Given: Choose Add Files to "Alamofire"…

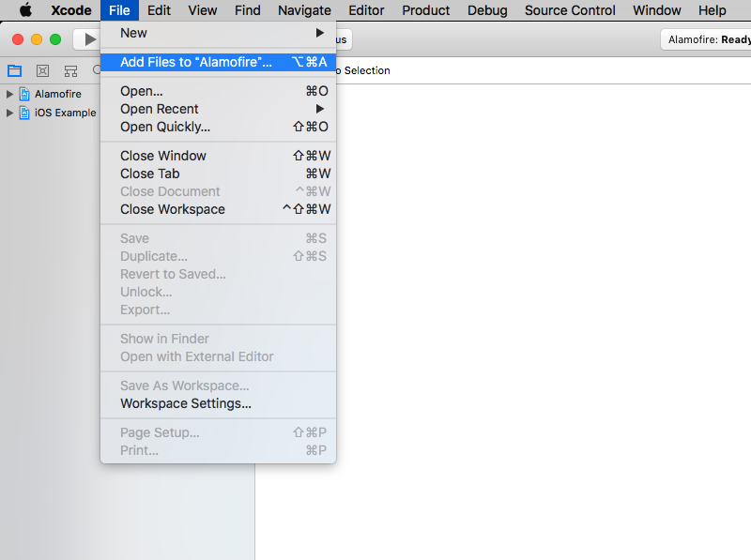Looking at the screenshot, I should [x=218, y=62].
